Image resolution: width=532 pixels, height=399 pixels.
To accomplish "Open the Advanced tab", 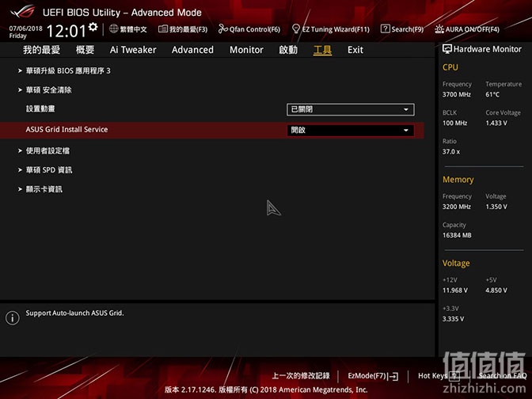I will tap(192, 50).
